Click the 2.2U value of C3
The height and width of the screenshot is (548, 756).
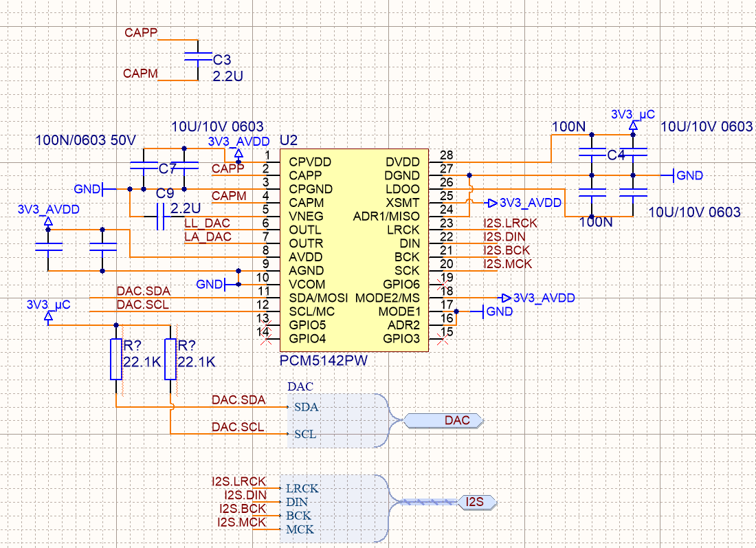[x=228, y=76]
